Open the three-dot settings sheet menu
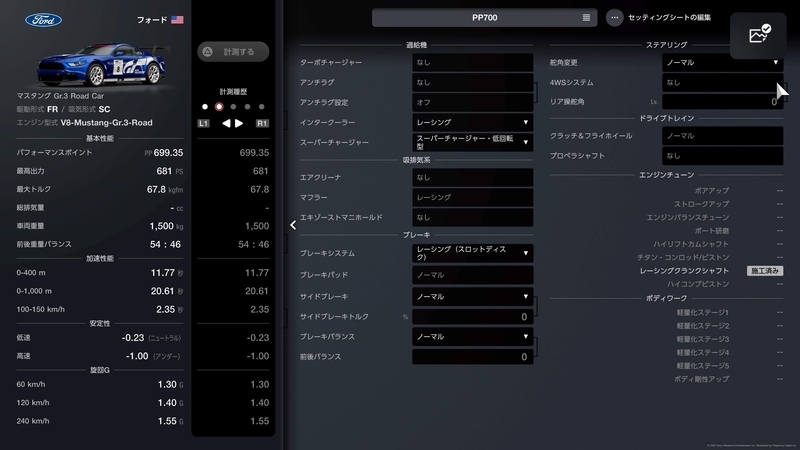This screenshot has width=800, height=450. coord(614,17)
